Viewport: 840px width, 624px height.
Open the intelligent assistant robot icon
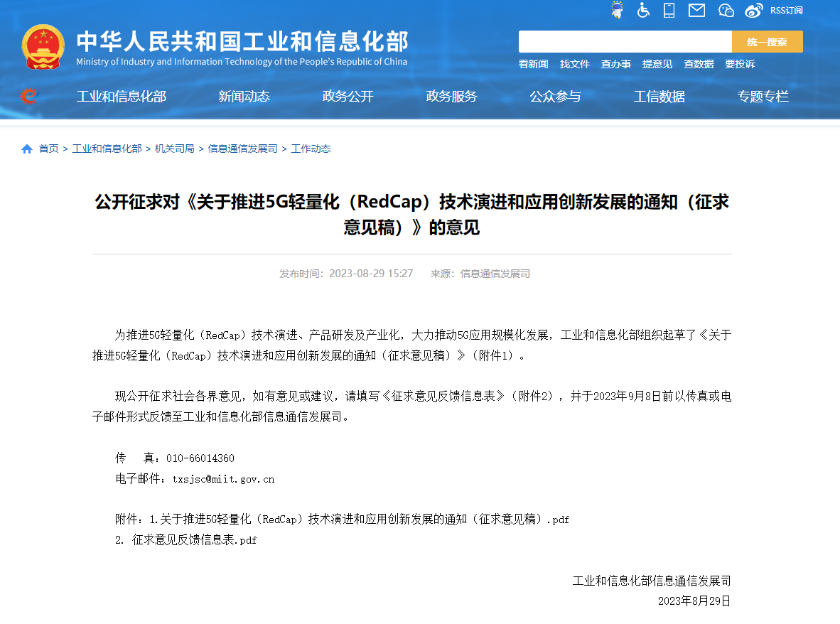(617, 10)
